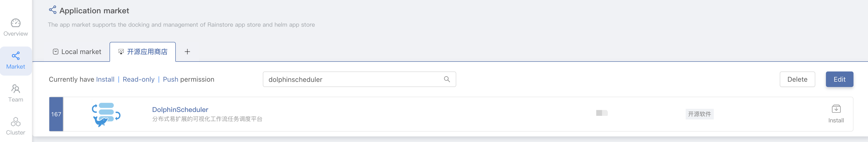Focus the dolphinscheduler search field
The width and height of the screenshot is (868, 142).
354,79
